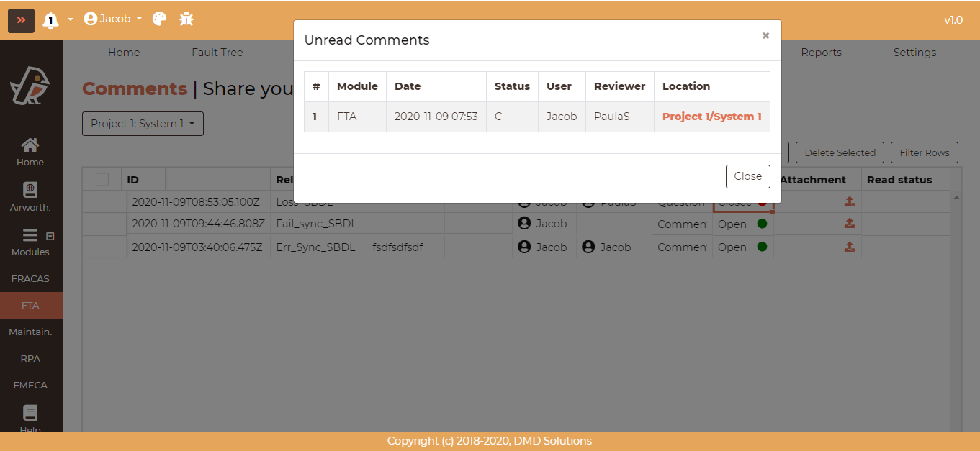
Task: Click the Filter Rows button
Action: click(924, 152)
